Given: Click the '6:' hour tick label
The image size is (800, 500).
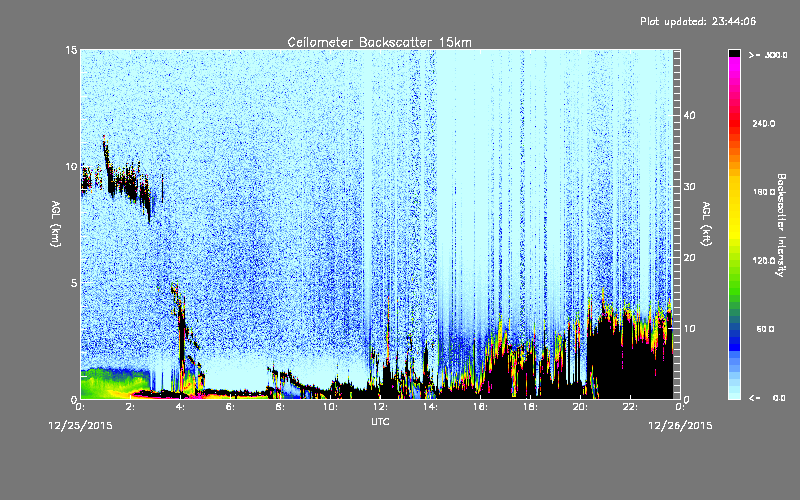Looking at the screenshot, I should tap(230, 407).
